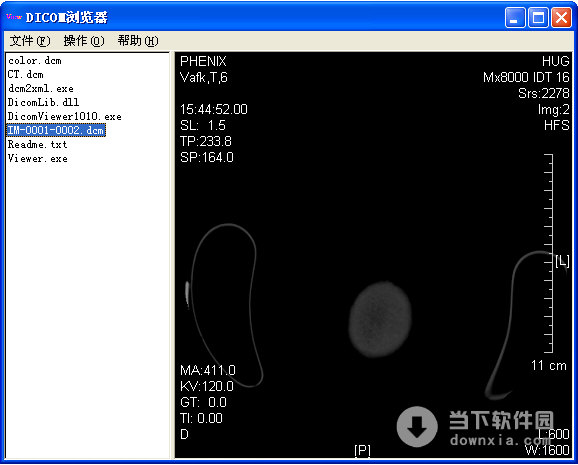Open the 文件(F) menu

coord(30,41)
